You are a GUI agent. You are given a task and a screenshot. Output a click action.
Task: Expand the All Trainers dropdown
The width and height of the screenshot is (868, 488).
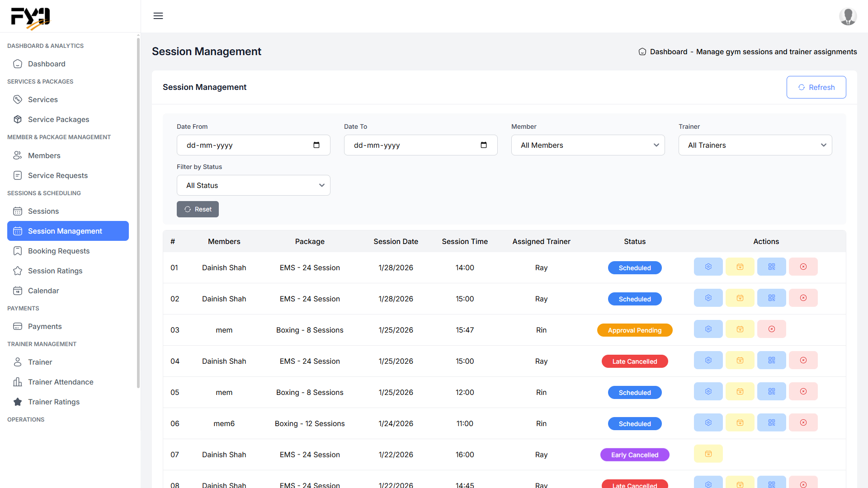(755, 145)
